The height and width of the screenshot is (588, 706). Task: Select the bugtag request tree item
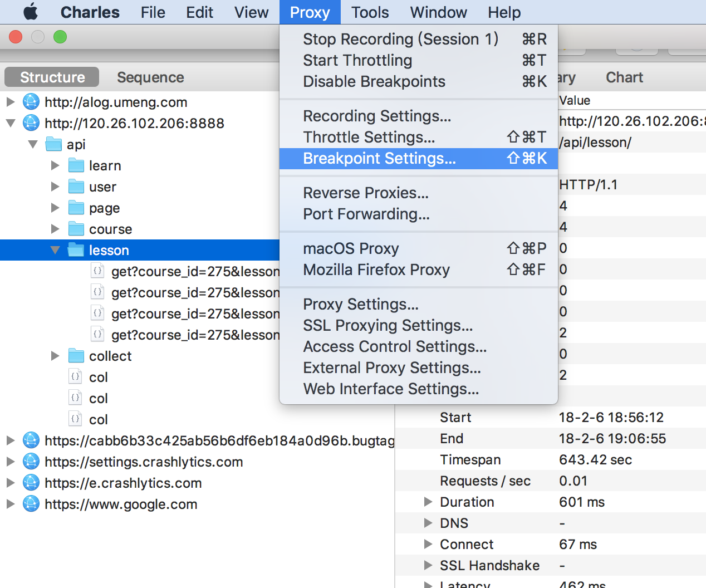pos(212,440)
